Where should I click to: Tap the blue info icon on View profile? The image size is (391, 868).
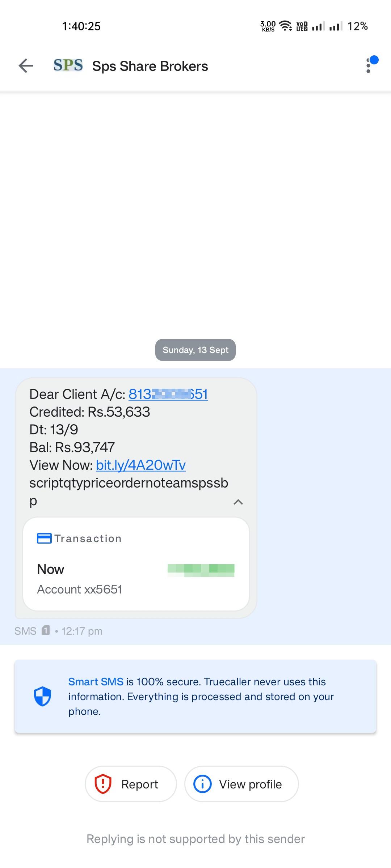click(x=202, y=784)
